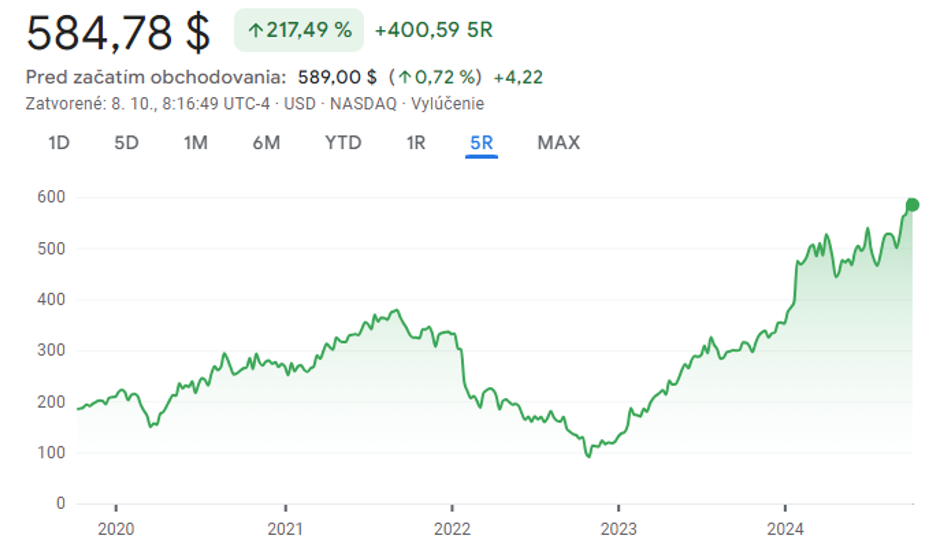Screen dimensions: 942x552
Task: Click the small arrow beside 0,72 %
Action: click(403, 77)
